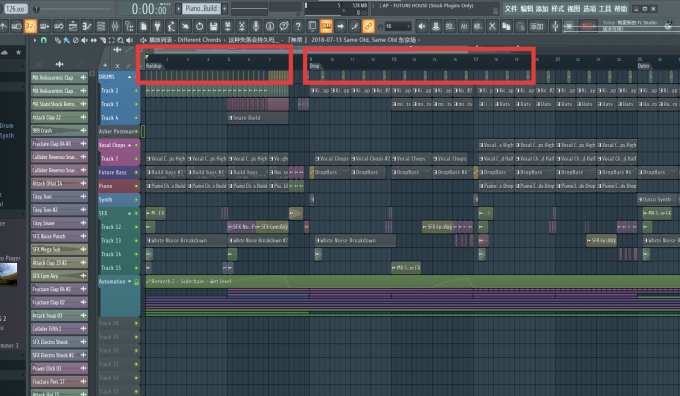Open the project info icon
Screen dimensions: 680x396
click(270, 26)
